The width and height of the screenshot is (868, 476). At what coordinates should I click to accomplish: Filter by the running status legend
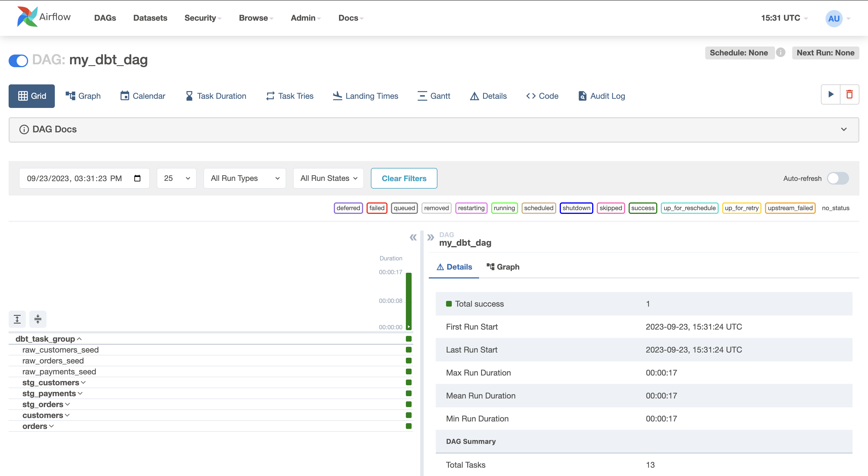tap(504, 208)
